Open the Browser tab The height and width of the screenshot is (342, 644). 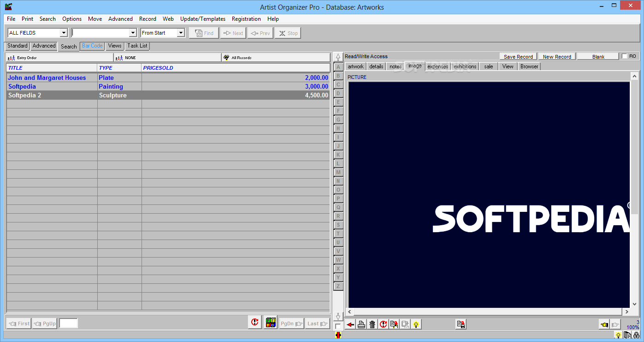click(529, 66)
